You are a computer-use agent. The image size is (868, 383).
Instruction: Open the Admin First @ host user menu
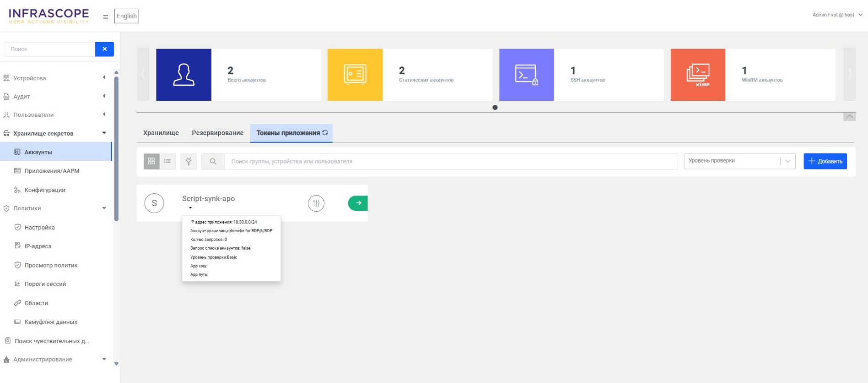[837, 15]
